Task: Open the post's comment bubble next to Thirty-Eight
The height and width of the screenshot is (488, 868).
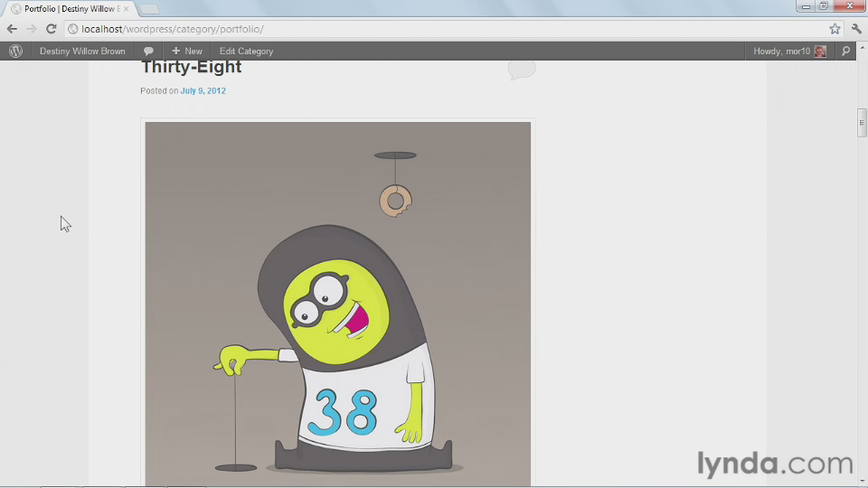Action: [522, 70]
